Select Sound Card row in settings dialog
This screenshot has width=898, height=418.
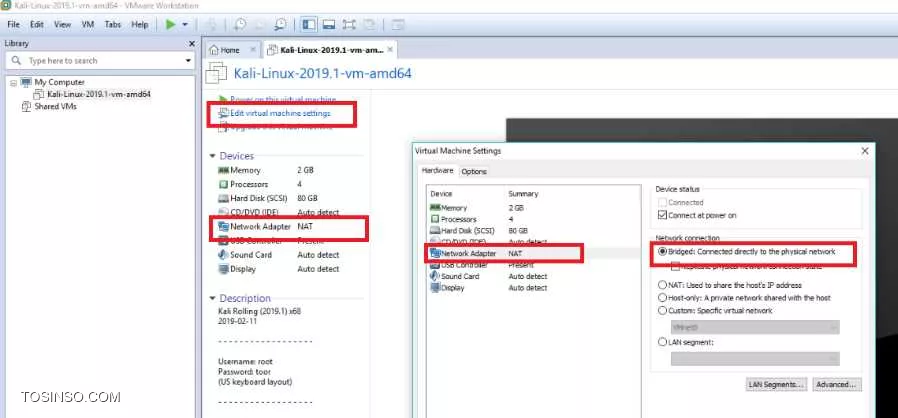click(533, 276)
